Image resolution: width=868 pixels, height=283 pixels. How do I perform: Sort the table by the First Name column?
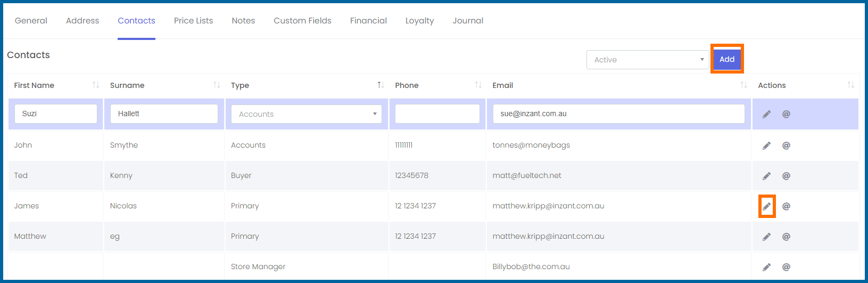click(96, 85)
